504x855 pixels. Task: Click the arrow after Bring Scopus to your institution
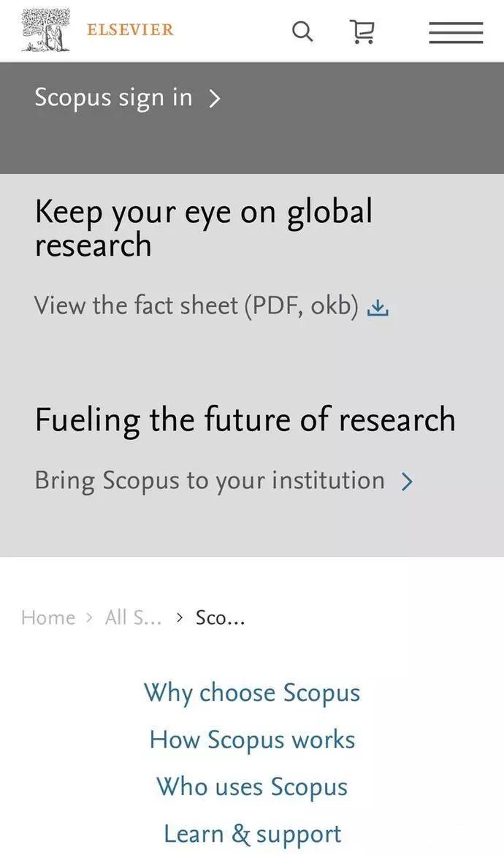(x=407, y=482)
